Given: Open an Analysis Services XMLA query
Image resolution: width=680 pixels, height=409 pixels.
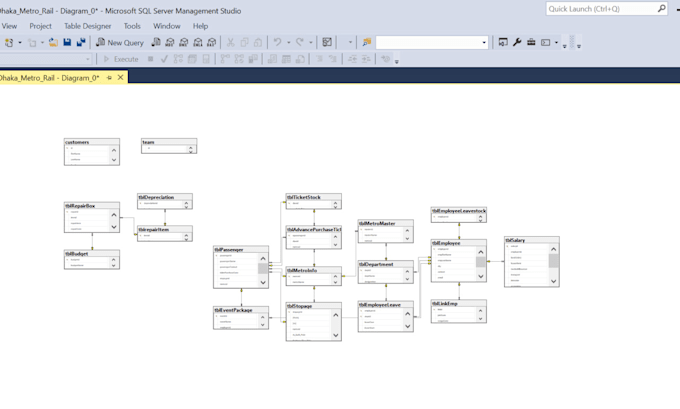Looking at the screenshot, I should pos(198,42).
